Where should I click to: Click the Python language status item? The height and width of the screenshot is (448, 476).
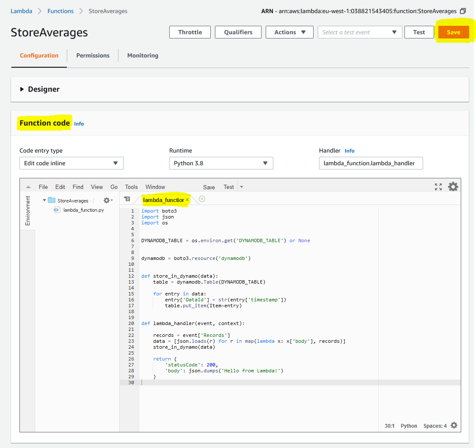point(409,426)
